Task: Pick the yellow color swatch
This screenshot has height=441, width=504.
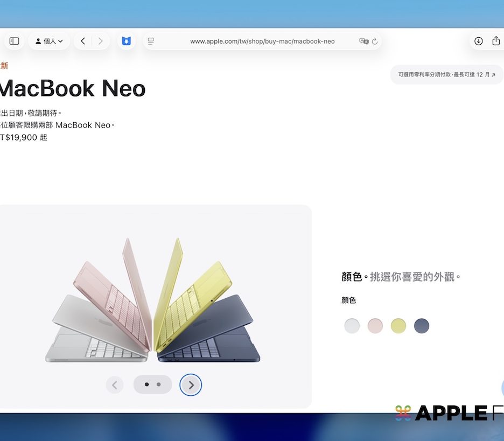Action: point(398,326)
